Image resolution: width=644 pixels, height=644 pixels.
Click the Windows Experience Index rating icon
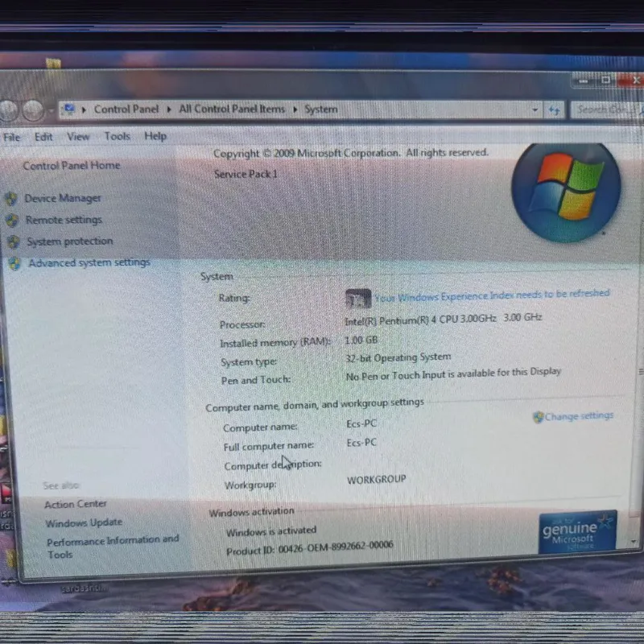(358, 299)
